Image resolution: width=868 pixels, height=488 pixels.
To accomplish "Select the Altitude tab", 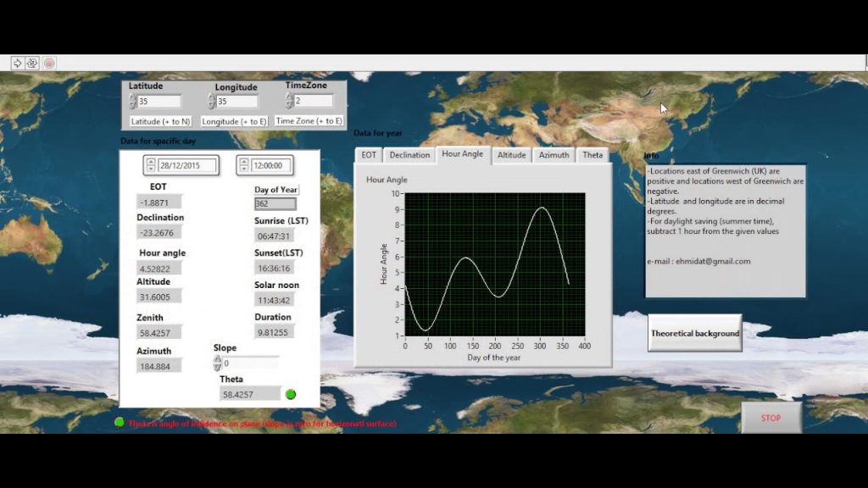I will [x=511, y=155].
